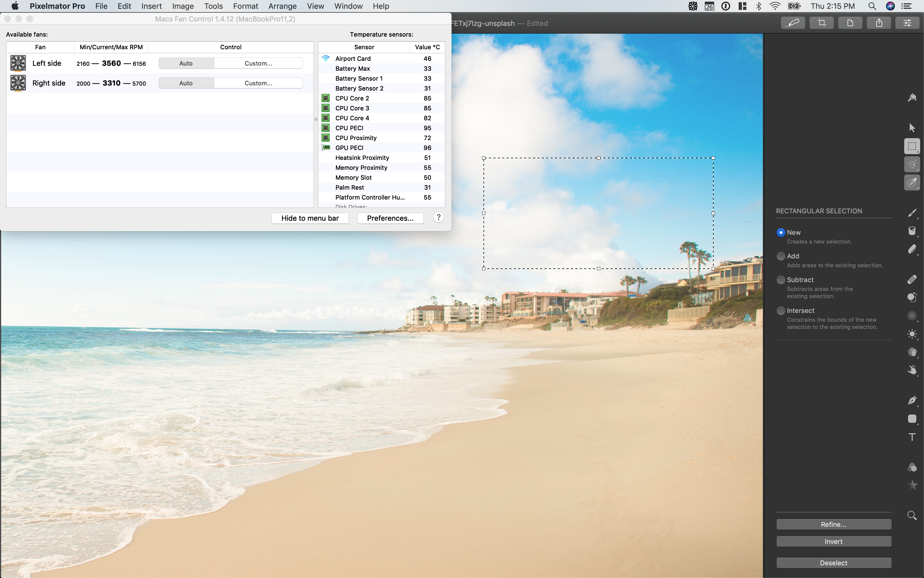Select the Repair bandage tool
Viewport: 924px width, 578px height.
click(x=912, y=279)
